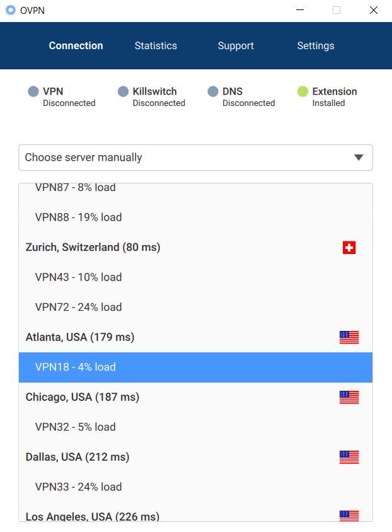Image resolution: width=392 pixels, height=532 pixels.
Task: Click the green Extension status indicator
Action: [x=302, y=91]
